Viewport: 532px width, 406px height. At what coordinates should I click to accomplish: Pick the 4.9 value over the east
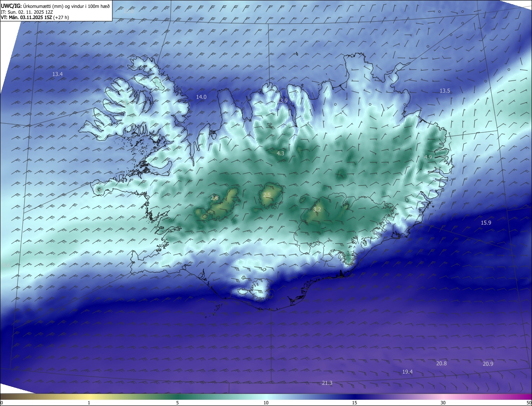[428, 157]
